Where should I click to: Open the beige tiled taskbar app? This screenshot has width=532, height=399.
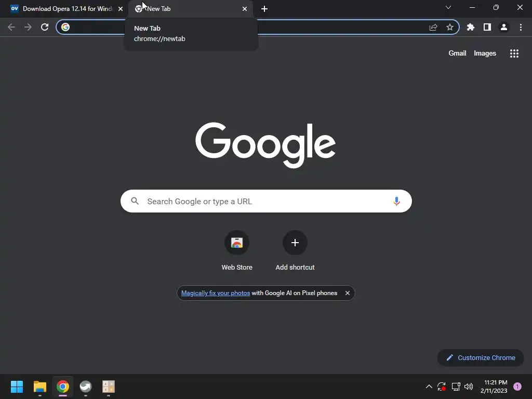(x=109, y=387)
